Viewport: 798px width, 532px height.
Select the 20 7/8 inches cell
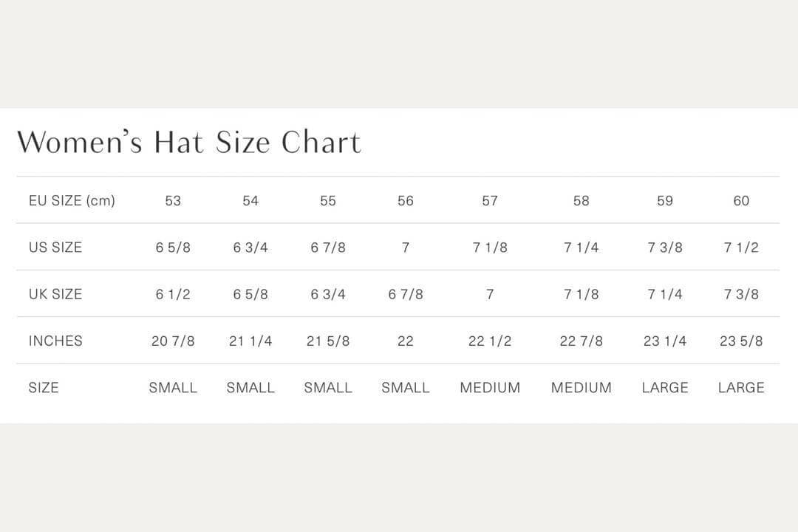[x=173, y=341]
